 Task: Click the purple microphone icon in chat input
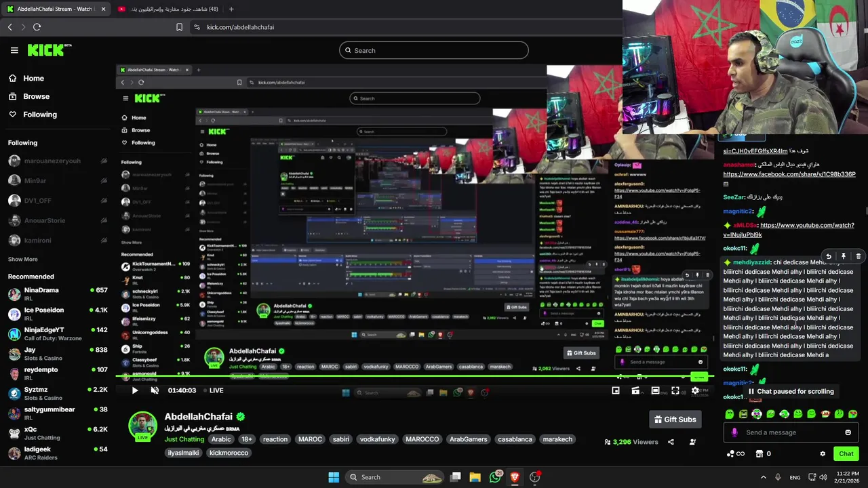click(x=734, y=432)
